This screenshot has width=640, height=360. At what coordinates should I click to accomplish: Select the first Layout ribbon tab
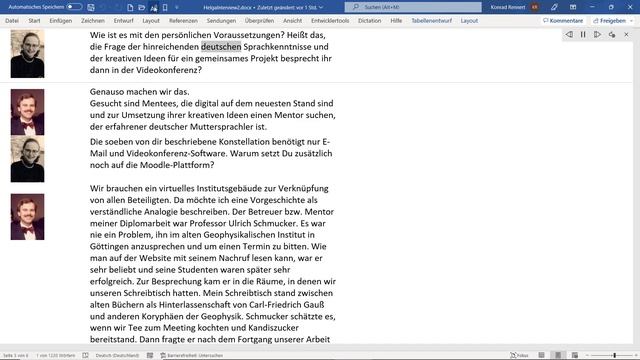(x=151, y=20)
